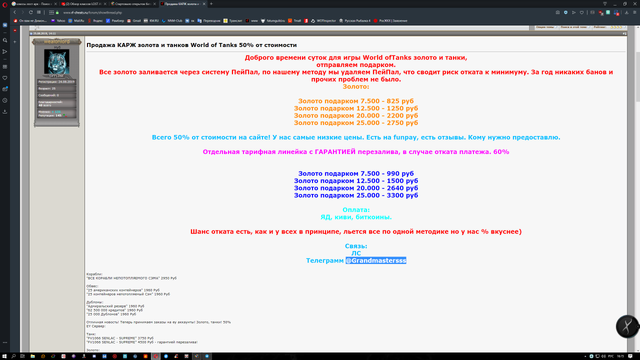Click the taskbar clock
This screenshot has height=360, width=640.
click(x=620, y=356)
